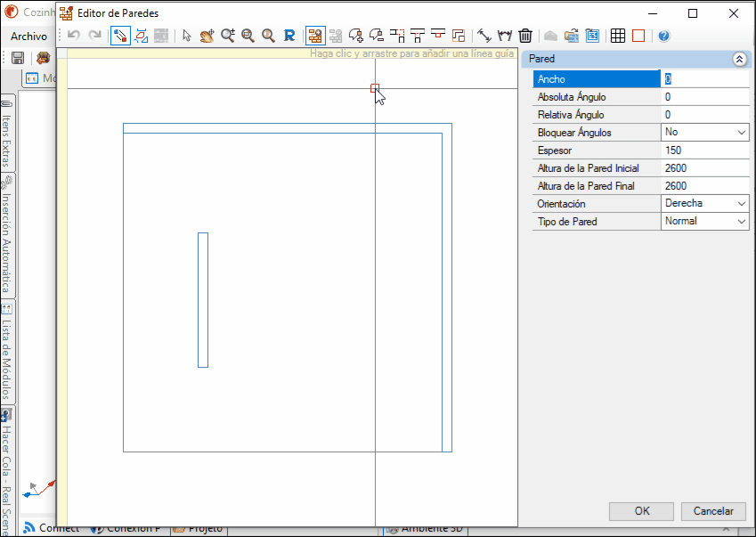The width and height of the screenshot is (756, 537).
Task: Open Archivo menu in background window
Action: (28, 37)
